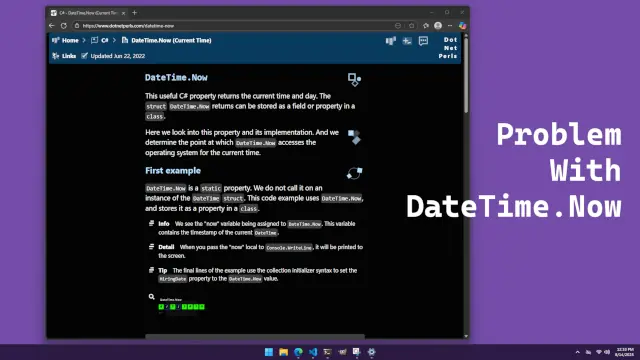Go back with browser back arrow
Screen dimensions: 640x360
tap(52, 26)
